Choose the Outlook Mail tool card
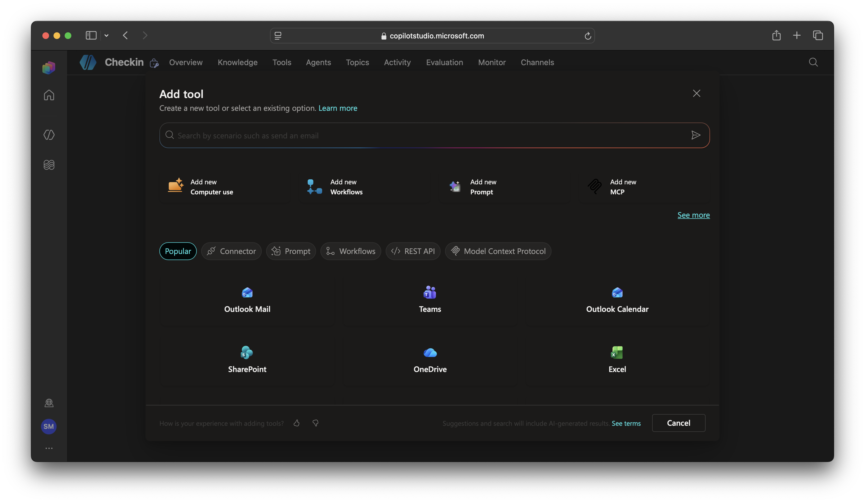Image resolution: width=865 pixels, height=504 pixels. (x=247, y=300)
